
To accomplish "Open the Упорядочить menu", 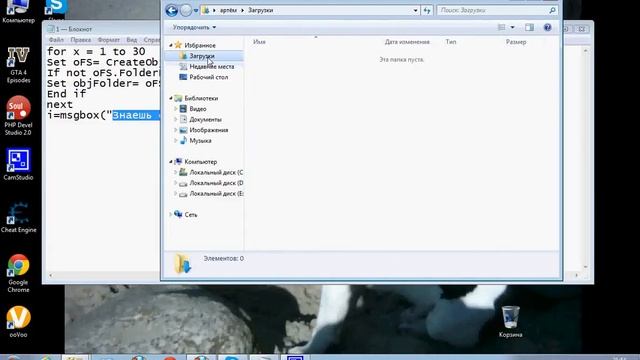I will 194,27.
